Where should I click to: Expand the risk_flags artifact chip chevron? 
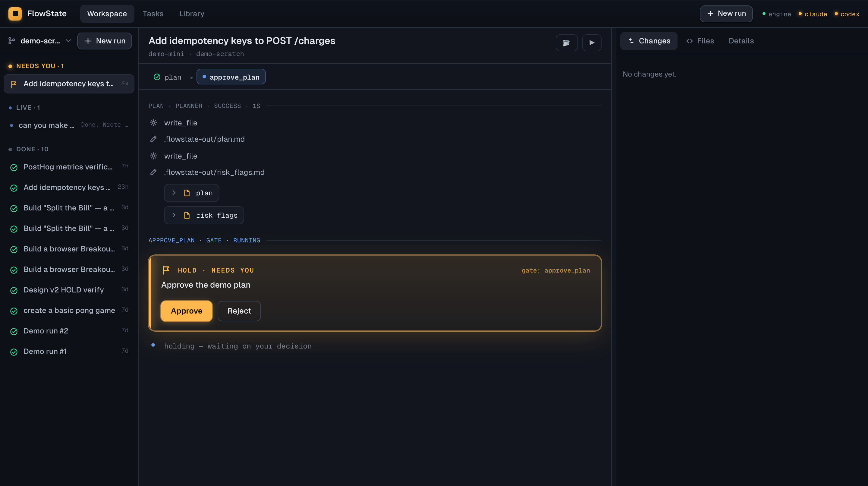click(174, 215)
